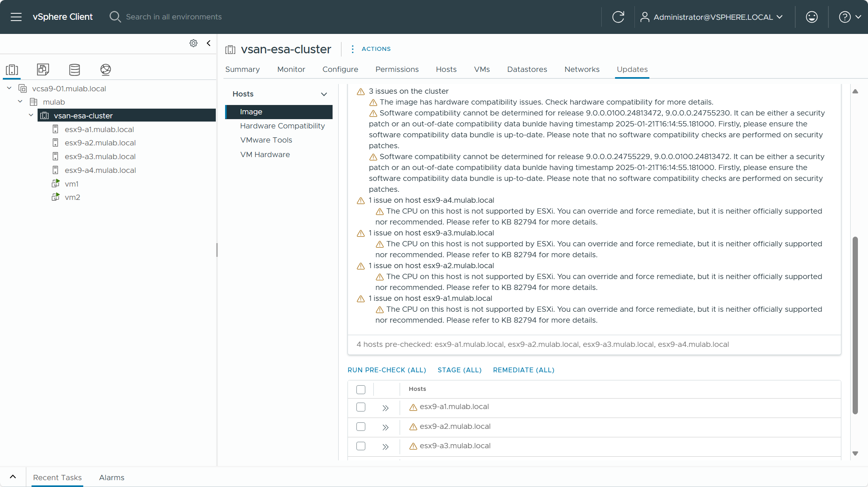Image resolution: width=868 pixels, height=487 pixels.
Task: Select Hardware Compatibility in side menu
Action: [282, 126]
